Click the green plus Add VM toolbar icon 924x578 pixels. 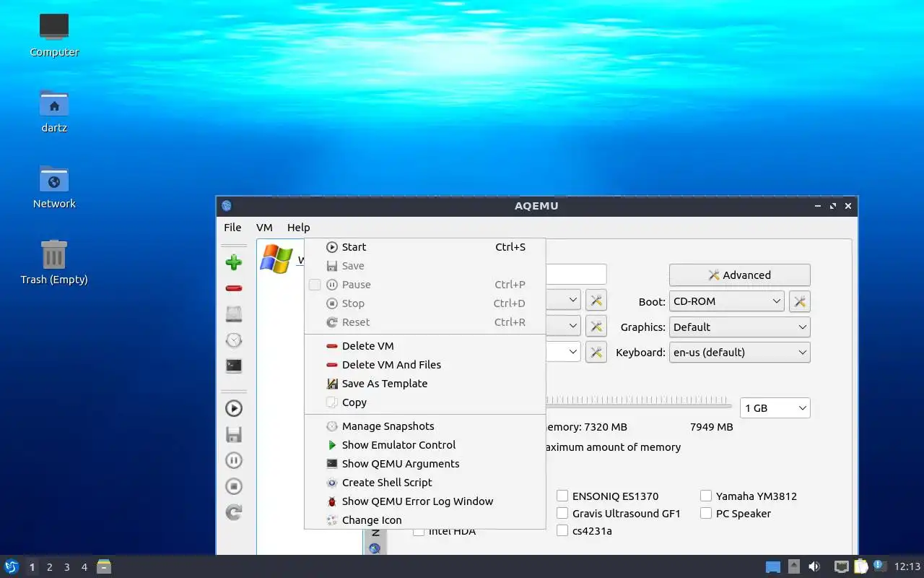click(233, 262)
